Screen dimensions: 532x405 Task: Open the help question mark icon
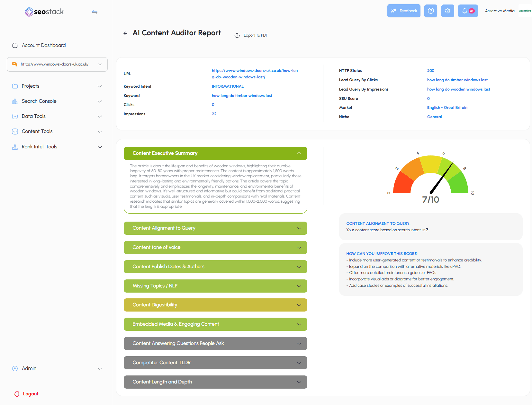[x=430, y=11]
